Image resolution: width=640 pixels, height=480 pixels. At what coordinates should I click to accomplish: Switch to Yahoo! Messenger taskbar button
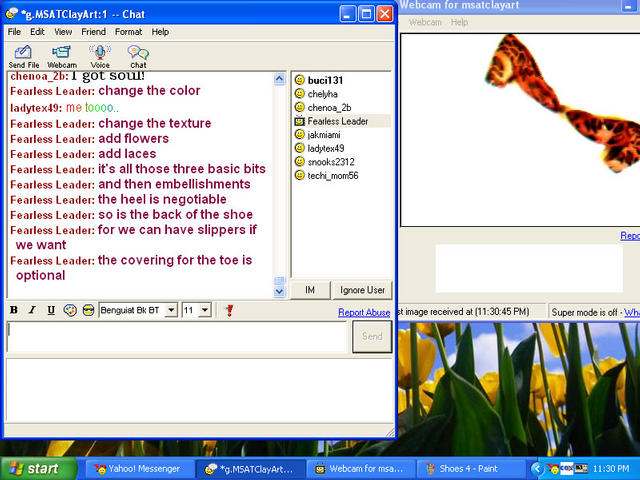[138, 469]
